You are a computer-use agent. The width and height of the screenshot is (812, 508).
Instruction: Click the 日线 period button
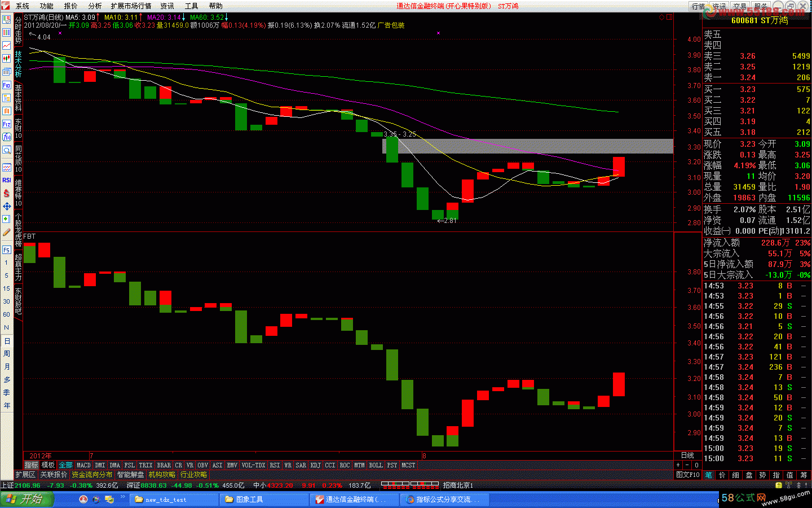[x=687, y=455]
